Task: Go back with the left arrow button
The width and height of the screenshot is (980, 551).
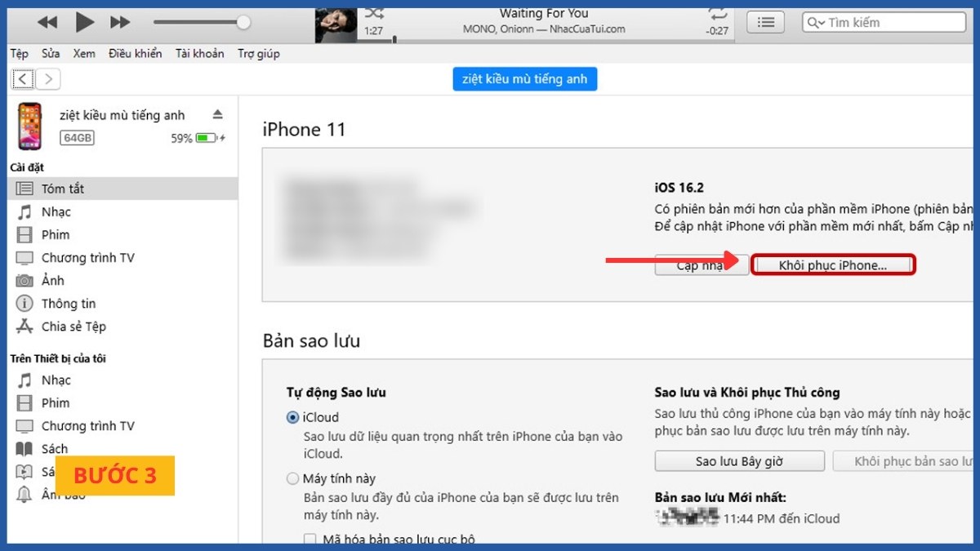Action: pyautogui.click(x=23, y=79)
